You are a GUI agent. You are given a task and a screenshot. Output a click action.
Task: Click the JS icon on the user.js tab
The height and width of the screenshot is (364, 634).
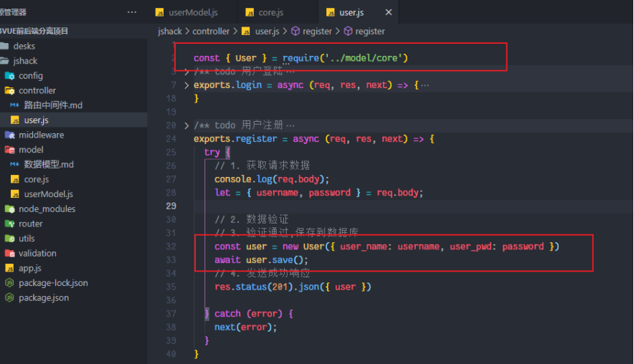point(331,12)
